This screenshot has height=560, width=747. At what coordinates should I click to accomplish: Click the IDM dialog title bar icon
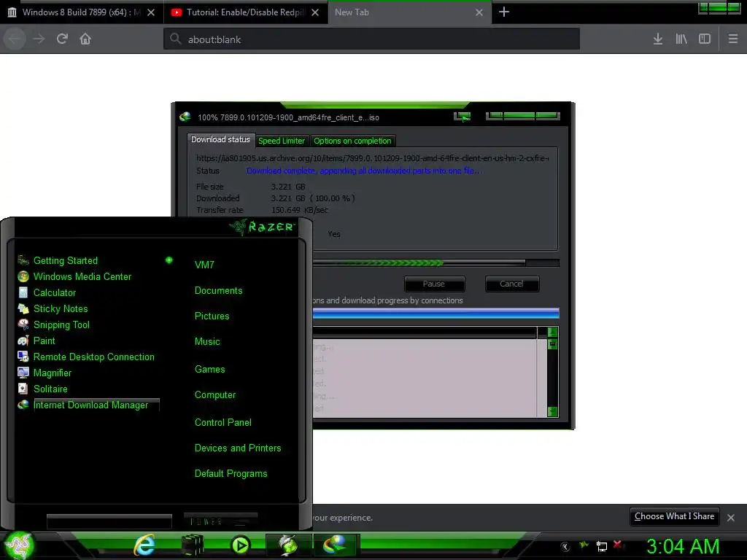[185, 117]
